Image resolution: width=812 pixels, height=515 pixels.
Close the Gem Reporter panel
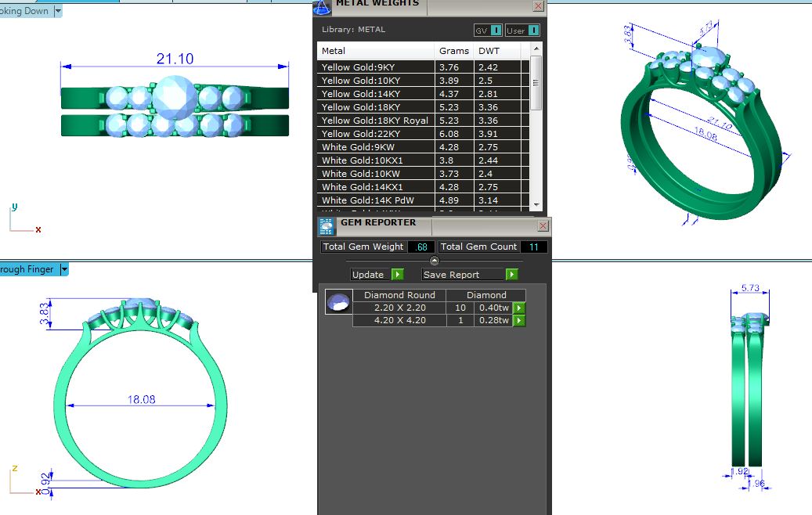[543, 226]
